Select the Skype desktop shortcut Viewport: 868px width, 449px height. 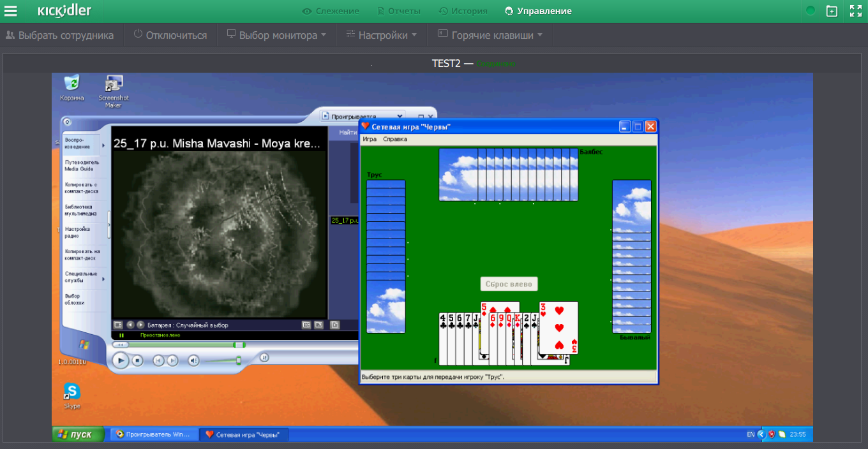click(72, 396)
